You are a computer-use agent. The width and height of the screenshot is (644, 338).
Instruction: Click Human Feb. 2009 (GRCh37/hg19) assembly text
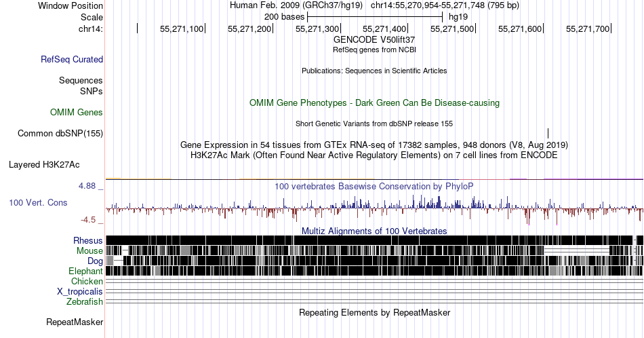click(296, 5)
